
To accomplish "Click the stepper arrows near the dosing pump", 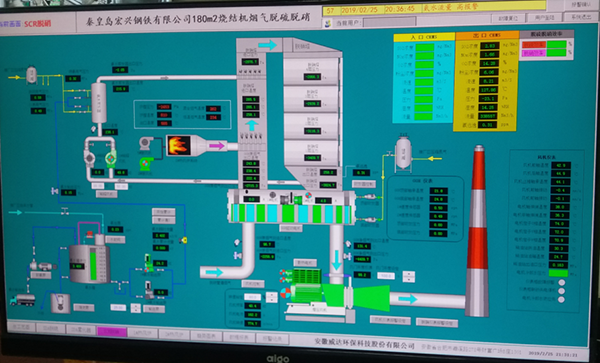I will pyautogui.click(x=136, y=308).
